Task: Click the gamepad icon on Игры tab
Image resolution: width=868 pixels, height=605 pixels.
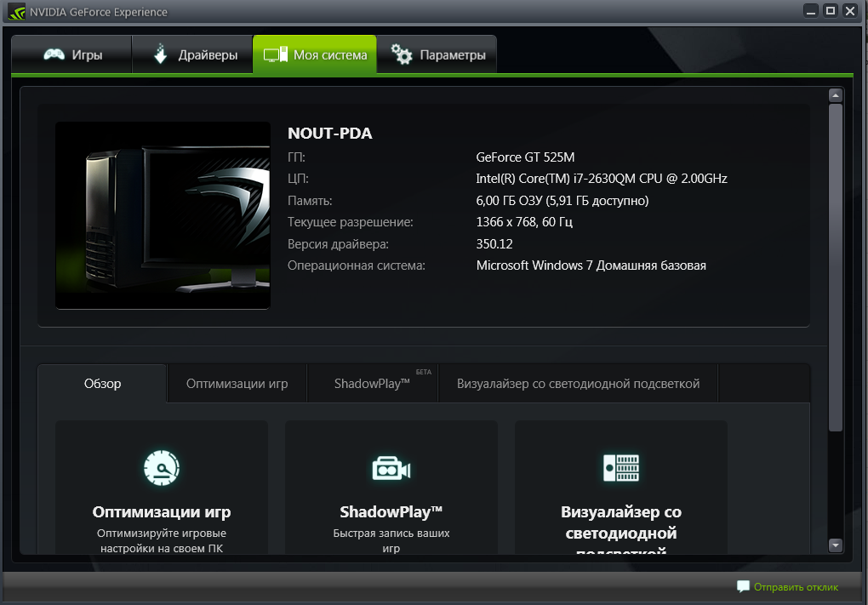Action: point(54,54)
